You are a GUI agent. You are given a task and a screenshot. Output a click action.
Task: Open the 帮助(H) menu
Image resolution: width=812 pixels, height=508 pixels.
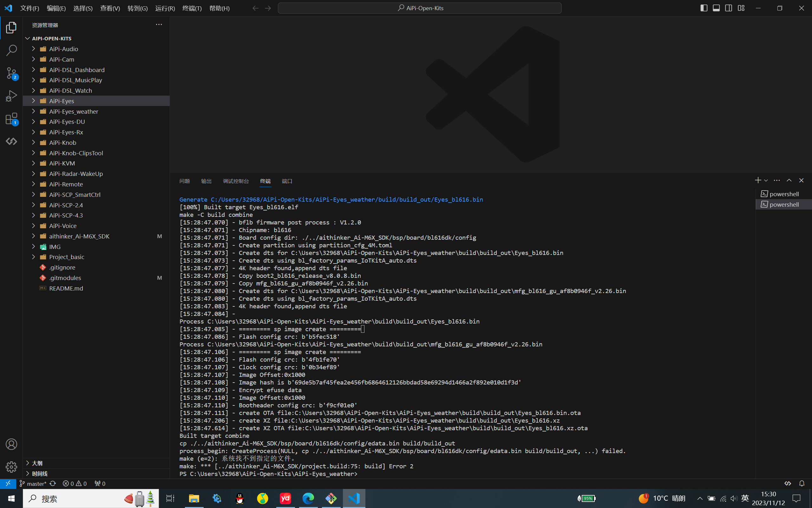[219, 8]
